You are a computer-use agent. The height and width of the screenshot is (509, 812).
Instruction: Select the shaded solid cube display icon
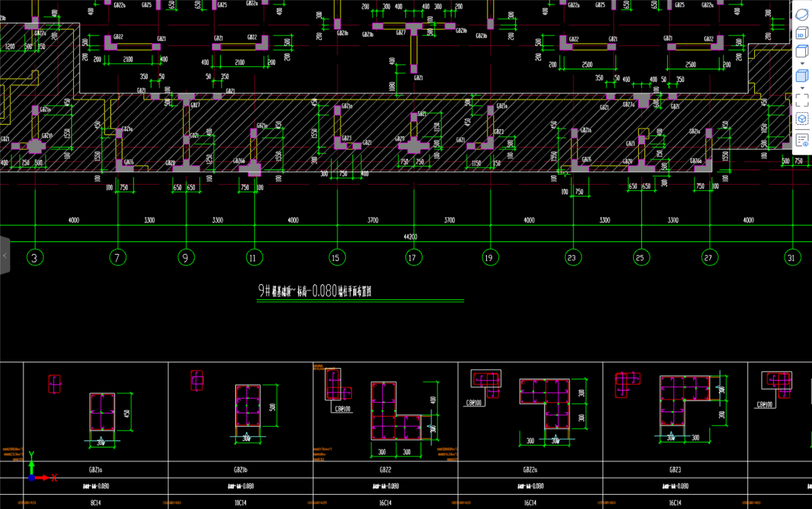[801, 76]
